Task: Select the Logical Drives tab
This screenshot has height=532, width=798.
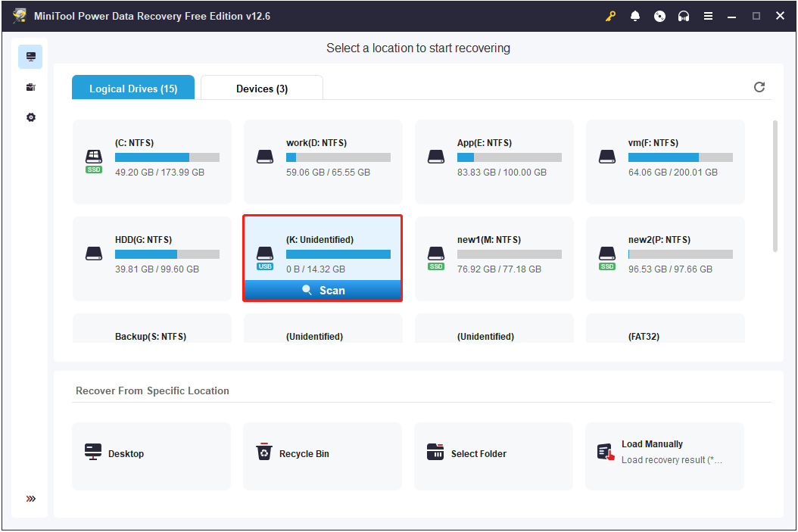Action: (132, 87)
